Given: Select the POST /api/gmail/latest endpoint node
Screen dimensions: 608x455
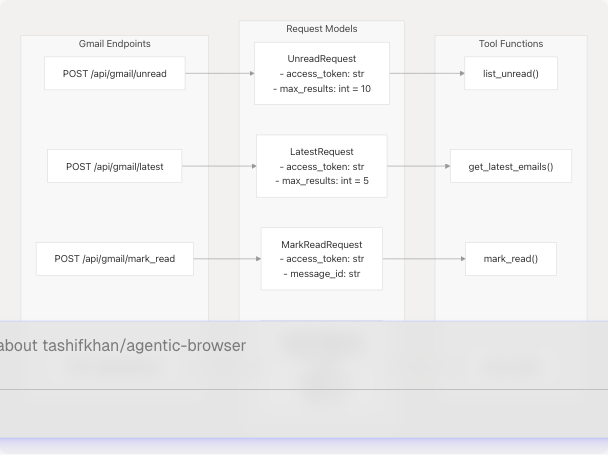Looking at the screenshot, I should coord(114,166).
